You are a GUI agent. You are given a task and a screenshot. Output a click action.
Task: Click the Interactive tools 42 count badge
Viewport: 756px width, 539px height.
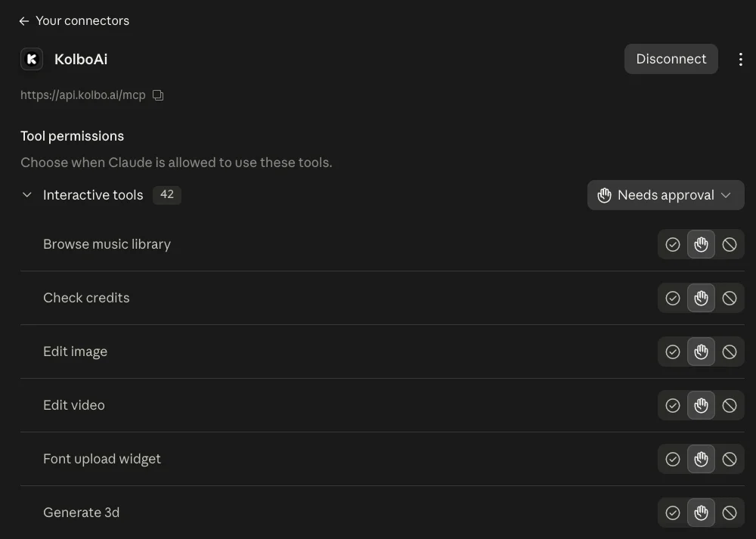(167, 195)
